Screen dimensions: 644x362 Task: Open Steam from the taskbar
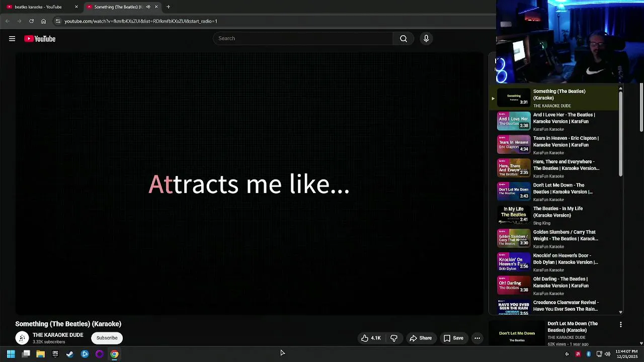click(70, 354)
